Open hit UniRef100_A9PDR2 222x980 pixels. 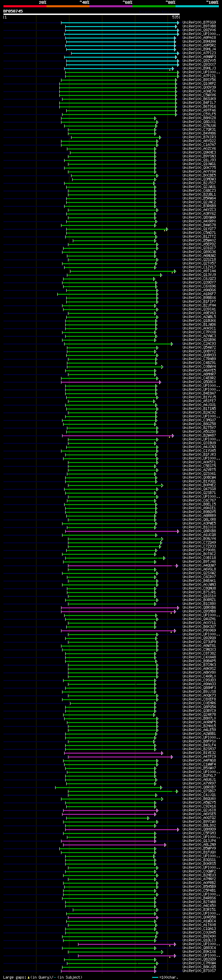tap(199, 45)
